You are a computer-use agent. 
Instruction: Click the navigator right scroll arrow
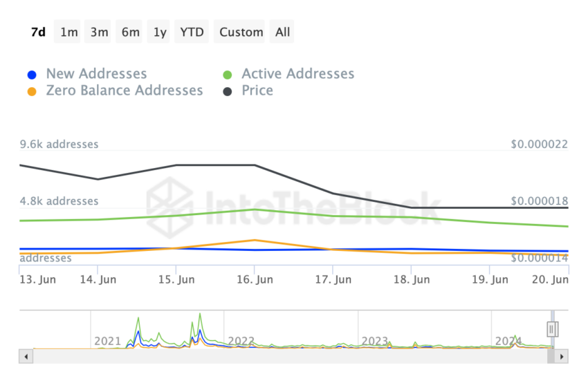[x=562, y=357]
